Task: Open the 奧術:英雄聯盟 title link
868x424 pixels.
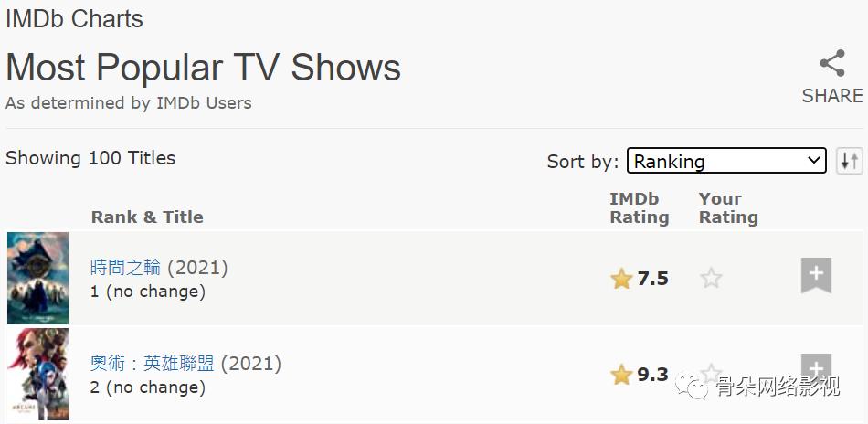Action: (152, 363)
